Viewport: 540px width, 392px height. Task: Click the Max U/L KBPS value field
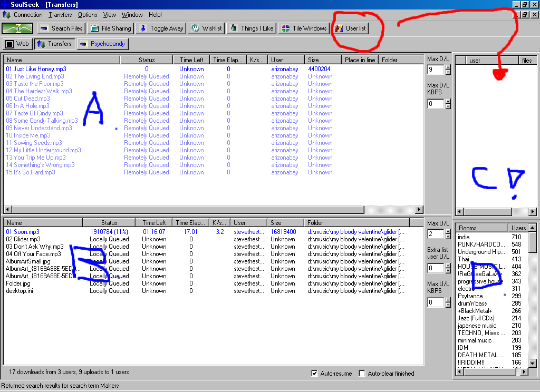(x=436, y=302)
